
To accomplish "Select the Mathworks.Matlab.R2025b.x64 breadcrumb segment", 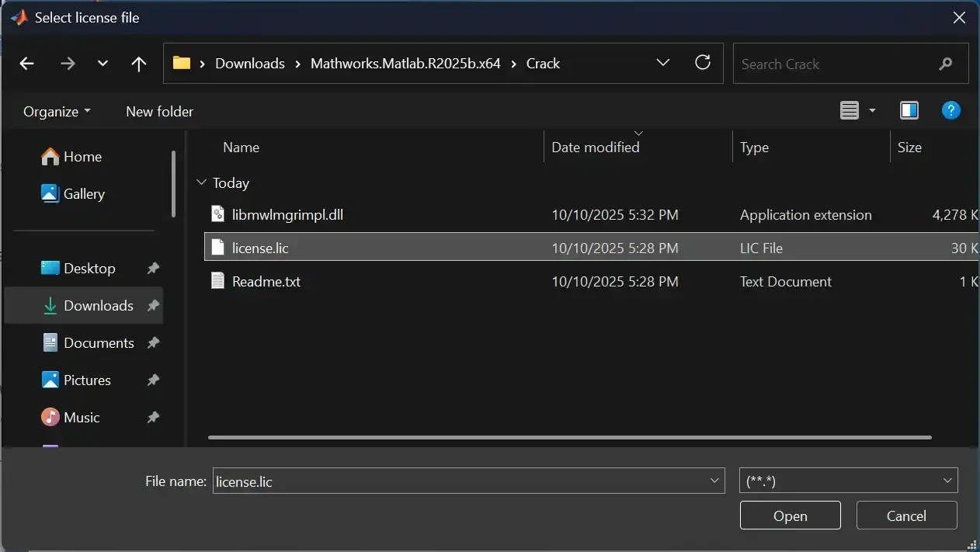I will click(405, 64).
